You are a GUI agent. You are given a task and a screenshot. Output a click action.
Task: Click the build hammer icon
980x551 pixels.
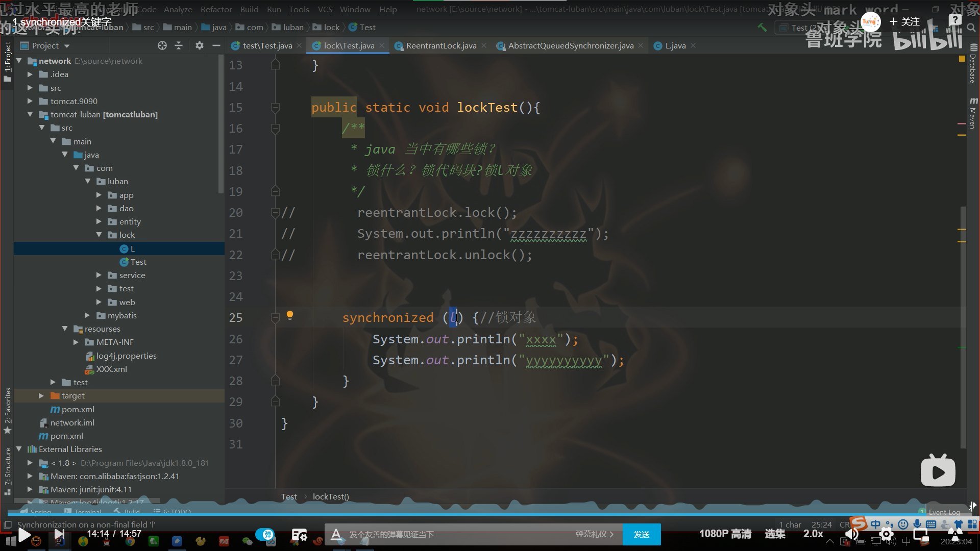point(762,28)
